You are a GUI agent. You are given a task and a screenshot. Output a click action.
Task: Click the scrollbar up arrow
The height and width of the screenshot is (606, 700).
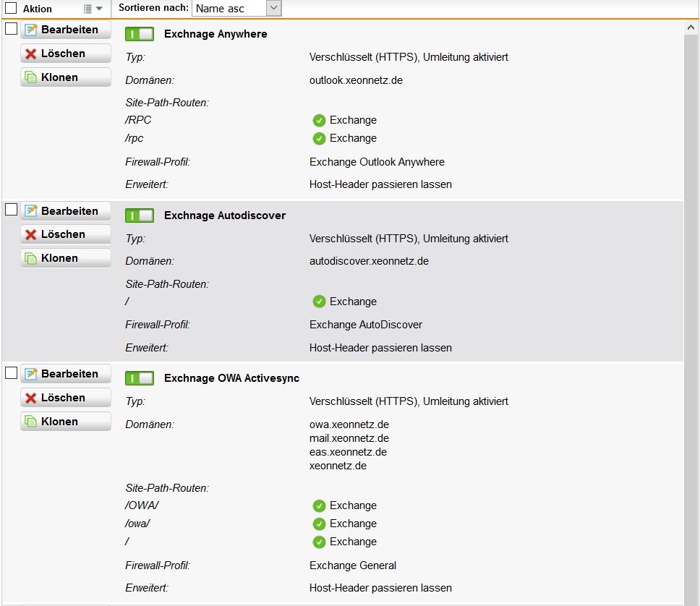tap(691, 27)
